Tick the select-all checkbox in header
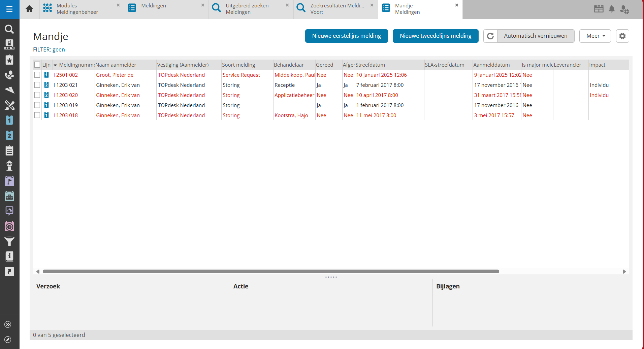Screen dimensions: 644x349 pyautogui.click(x=37, y=65)
